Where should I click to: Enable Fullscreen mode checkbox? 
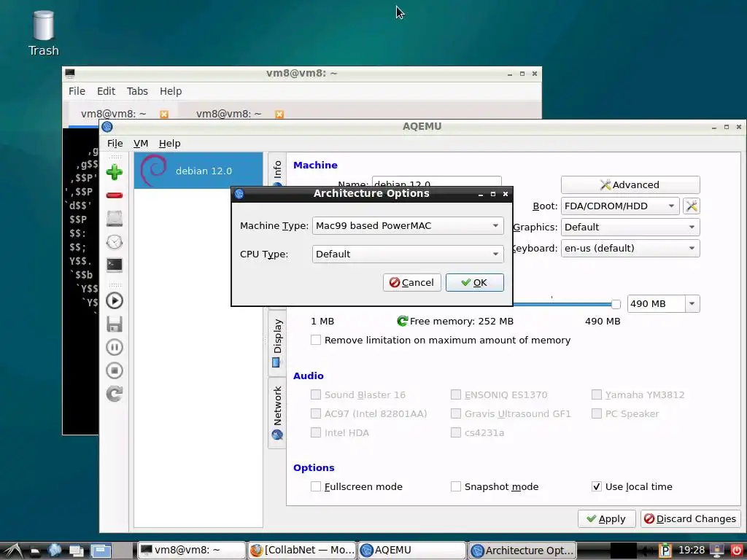click(315, 486)
